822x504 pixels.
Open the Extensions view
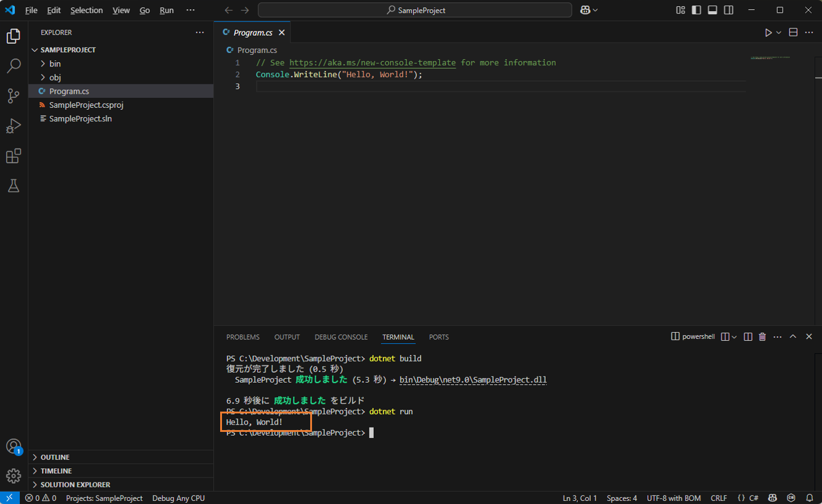click(x=14, y=156)
